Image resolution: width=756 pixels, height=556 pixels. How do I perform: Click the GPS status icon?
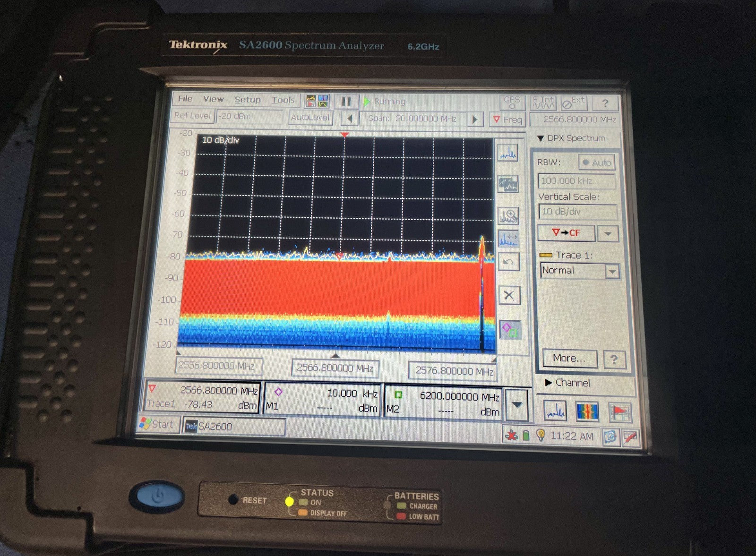(x=512, y=103)
